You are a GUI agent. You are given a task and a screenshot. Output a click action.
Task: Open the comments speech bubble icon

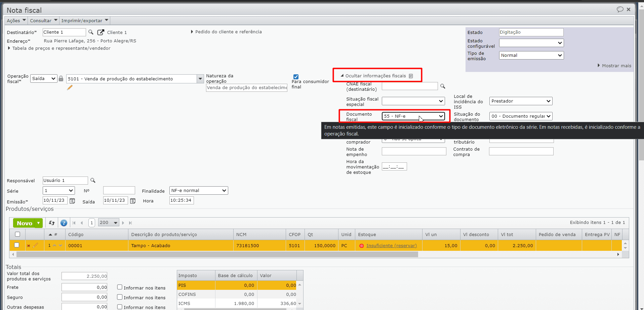620,9
